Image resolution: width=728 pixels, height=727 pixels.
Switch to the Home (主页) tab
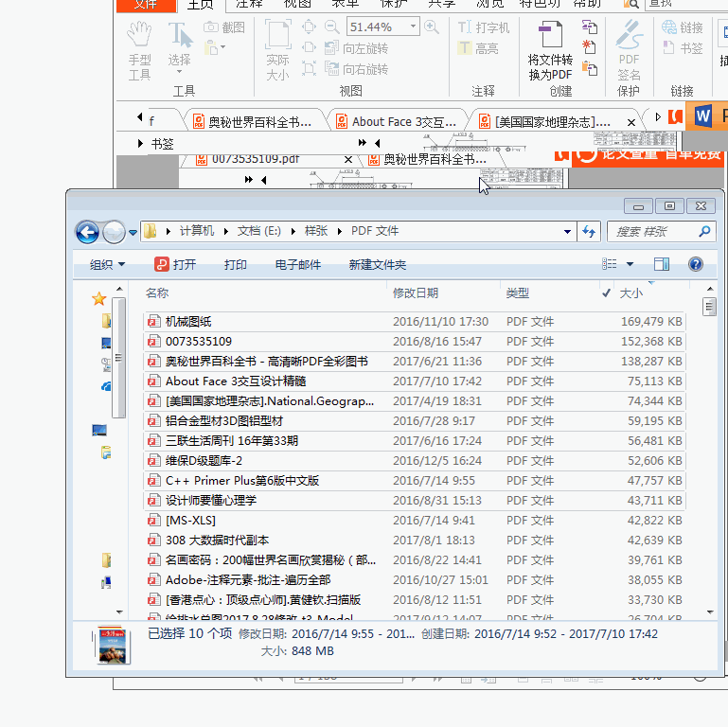click(x=200, y=5)
